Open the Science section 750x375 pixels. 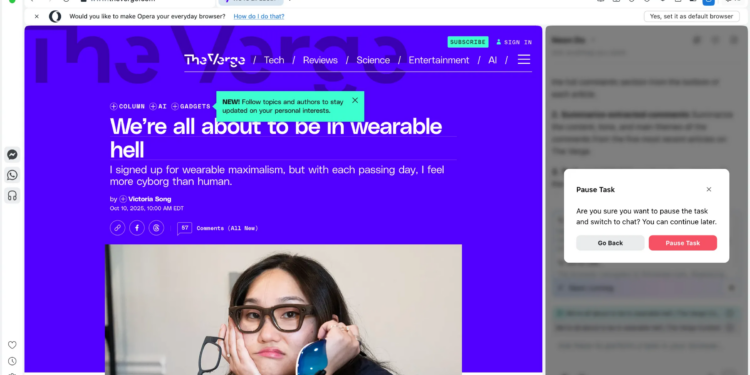pyautogui.click(x=373, y=60)
